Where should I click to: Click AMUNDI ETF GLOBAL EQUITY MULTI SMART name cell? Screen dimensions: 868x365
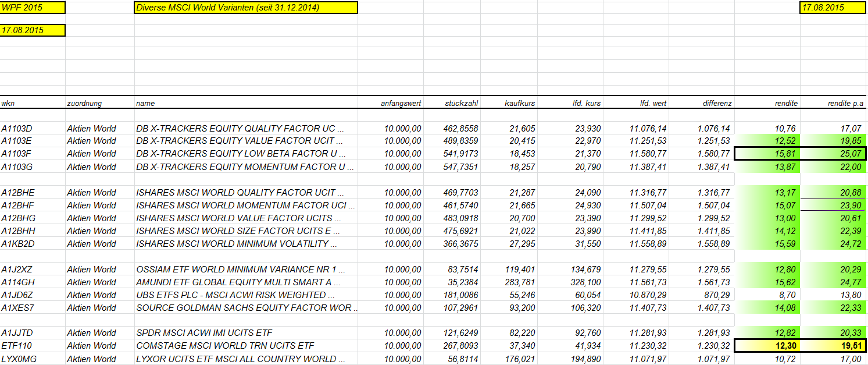245,282
